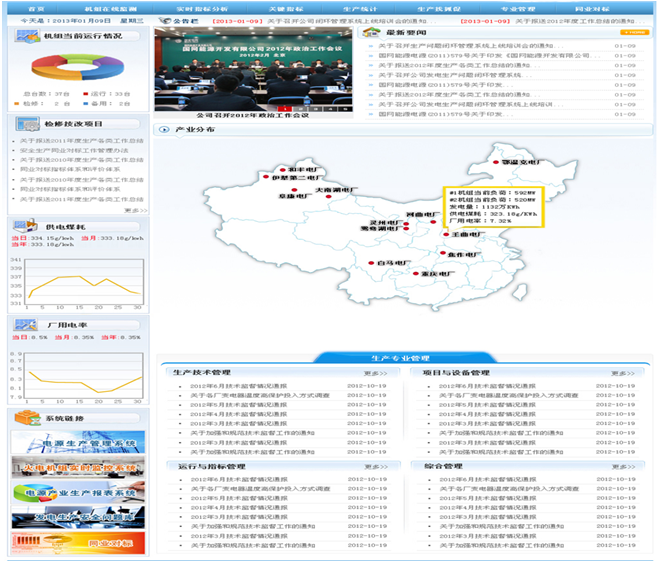Click the orange MORE button beside 最新要闻
The height and width of the screenshot is (561, 657).
[x=634, y=32]
